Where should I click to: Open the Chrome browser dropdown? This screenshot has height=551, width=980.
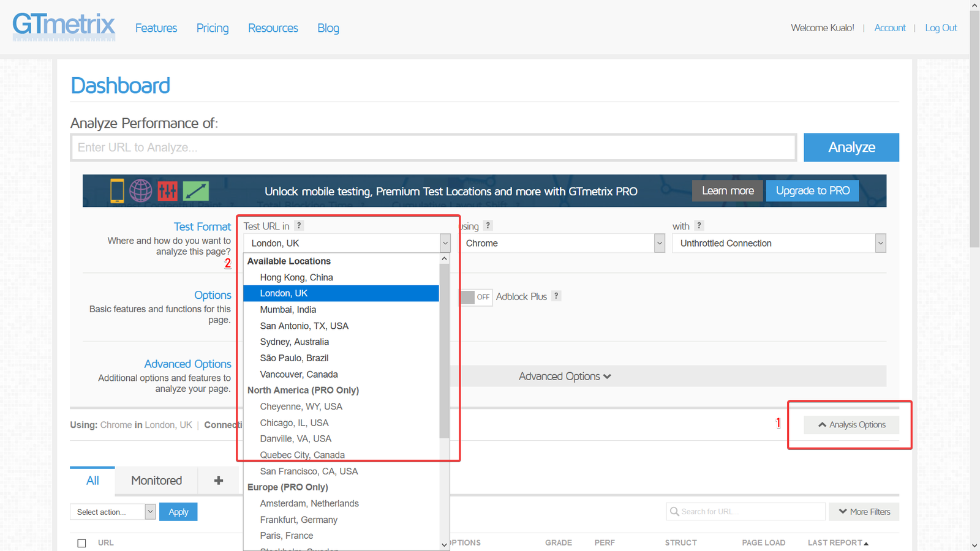pos(562,243)
